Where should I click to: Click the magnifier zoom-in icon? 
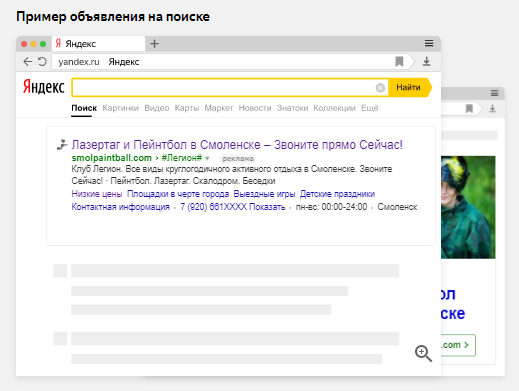coord(423,353)
